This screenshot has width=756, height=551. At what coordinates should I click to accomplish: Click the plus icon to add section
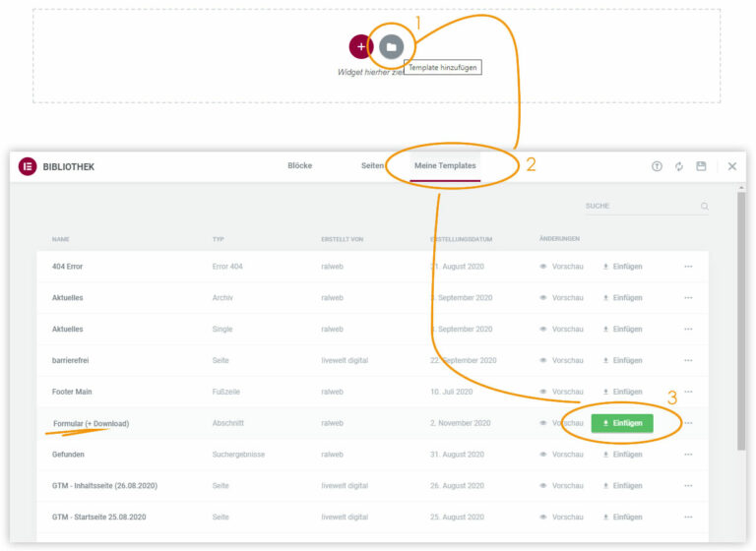click(361, 46)
